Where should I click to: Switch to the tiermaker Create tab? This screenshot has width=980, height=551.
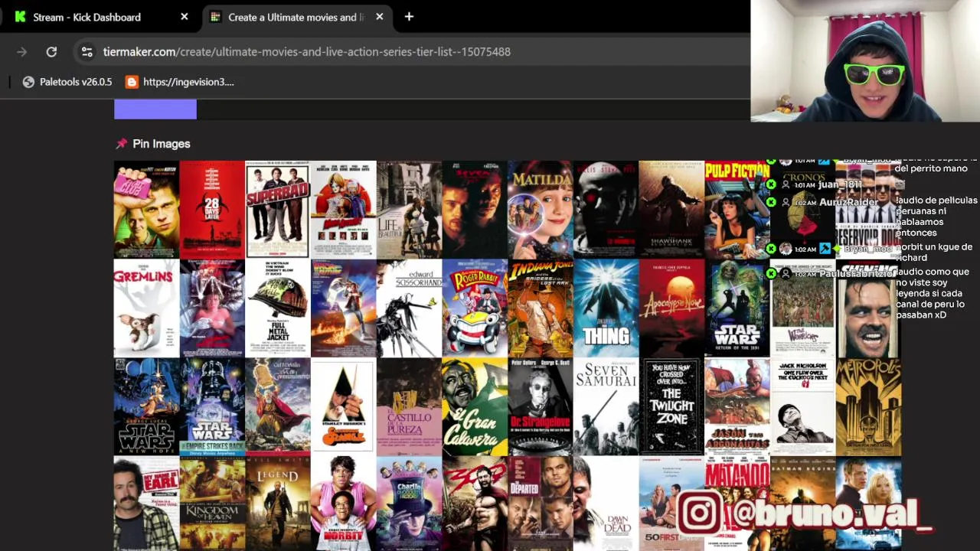(x=296, y=17)
